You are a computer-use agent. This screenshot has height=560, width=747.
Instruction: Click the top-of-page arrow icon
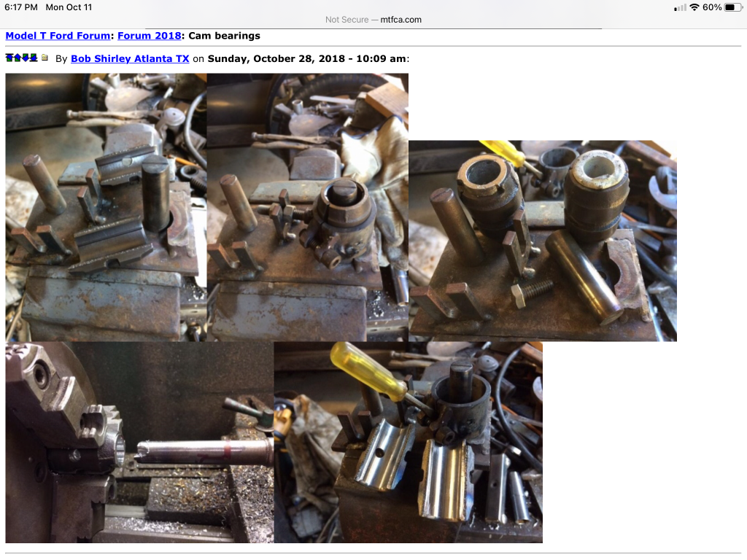click(9, 58)
